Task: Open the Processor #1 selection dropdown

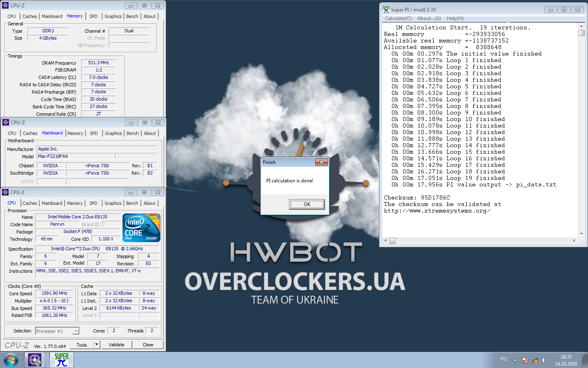Action: (57, 331)
